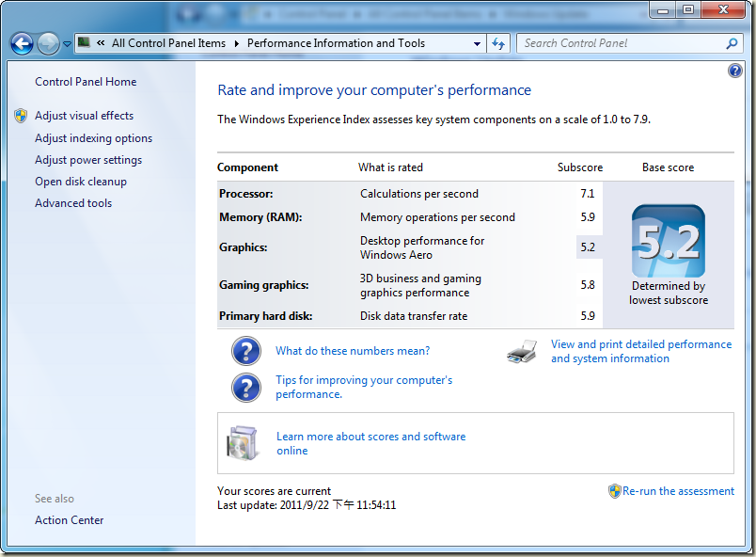The width and height of the screenshot is (756, 557).
Task: Click the Processor: row label
Action: coord(246,194)
